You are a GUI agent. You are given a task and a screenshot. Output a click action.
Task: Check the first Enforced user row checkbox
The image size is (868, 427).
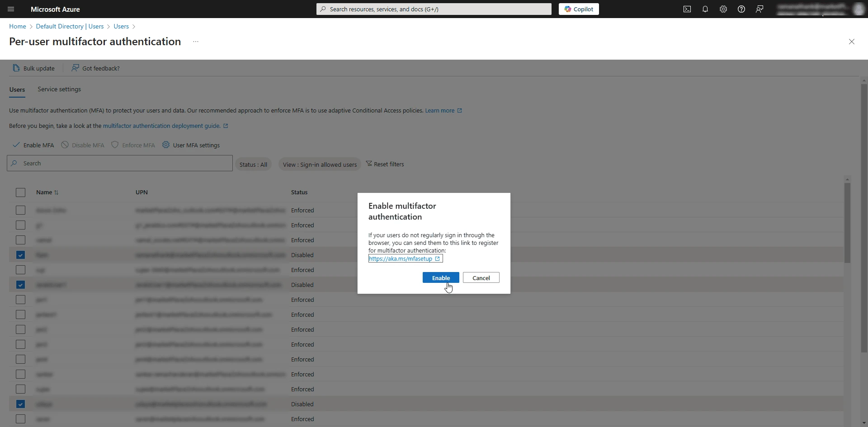click(x=20, y=210)
